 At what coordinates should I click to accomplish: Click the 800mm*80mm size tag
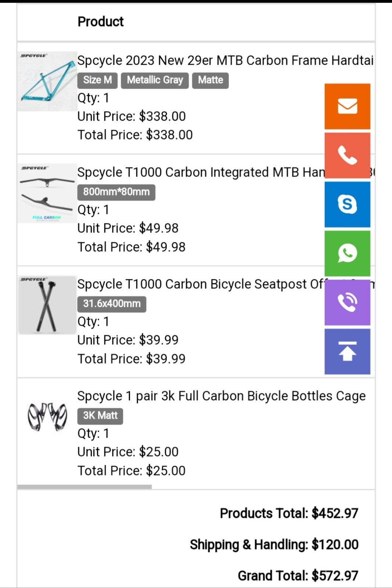click(x=116, y=192)
